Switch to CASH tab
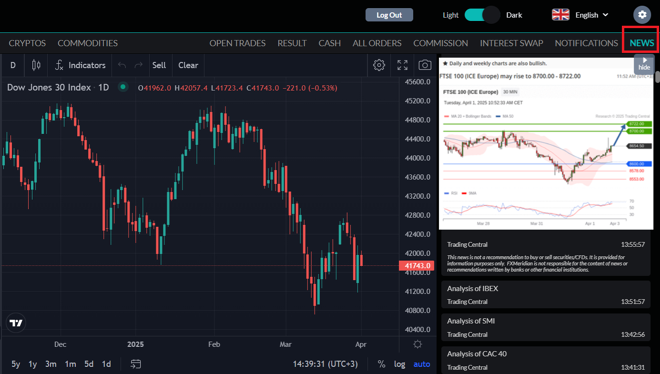660x374 pixels. [x=330, y=43]
